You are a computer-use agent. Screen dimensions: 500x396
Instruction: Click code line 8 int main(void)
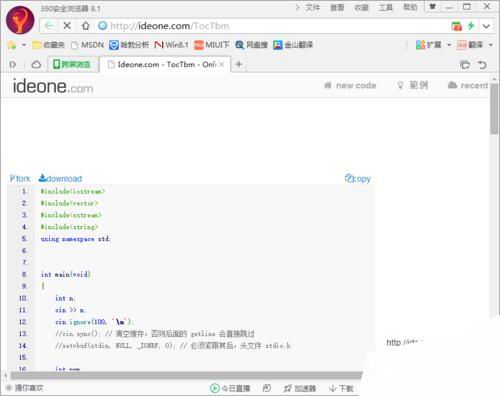pyautogui.click(x=65, y=274)
